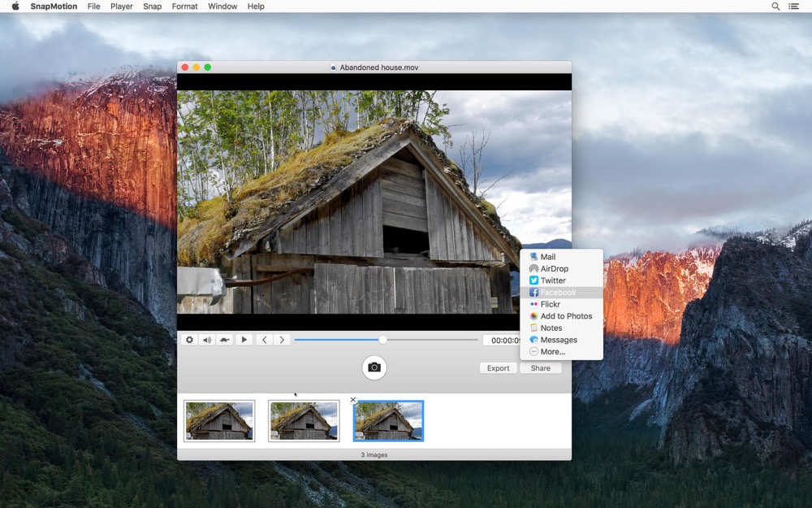
Task: Open the Snap menu in menu bar
Action: click(152, 7)
